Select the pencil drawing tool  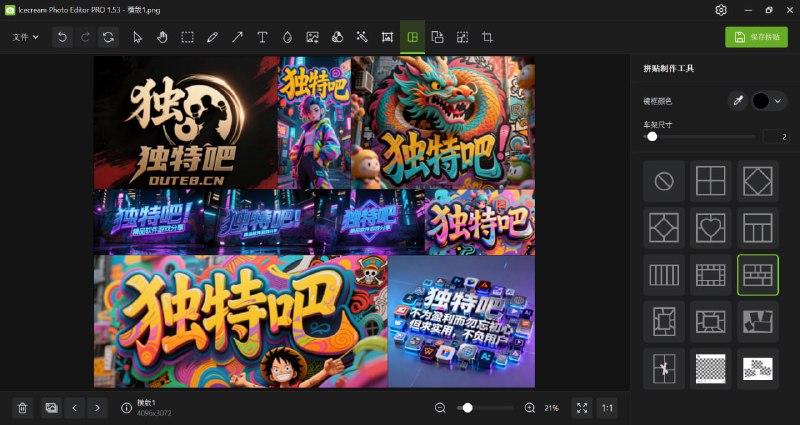click(x=212, y=37)
